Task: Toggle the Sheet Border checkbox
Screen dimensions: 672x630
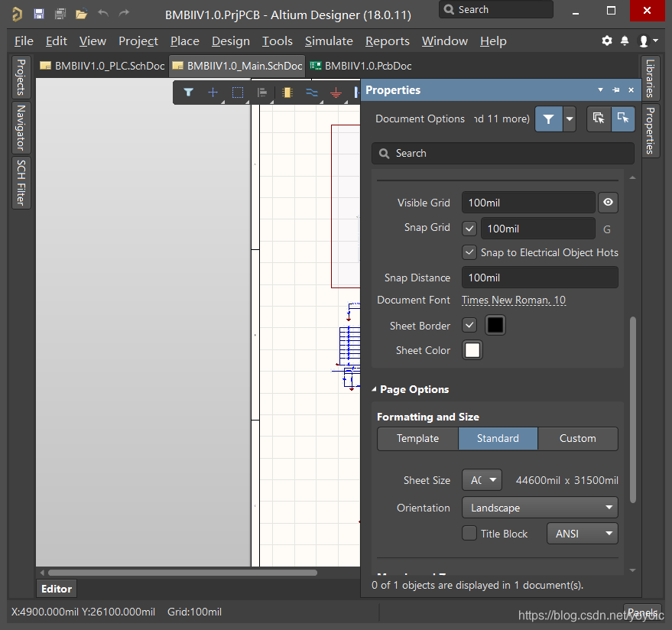Action: point(469,325)
